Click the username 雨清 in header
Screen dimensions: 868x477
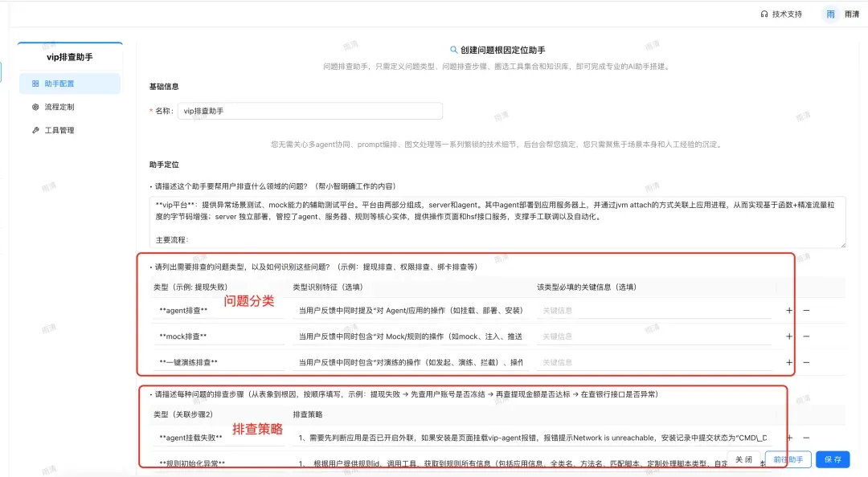(x=852, y=14)
